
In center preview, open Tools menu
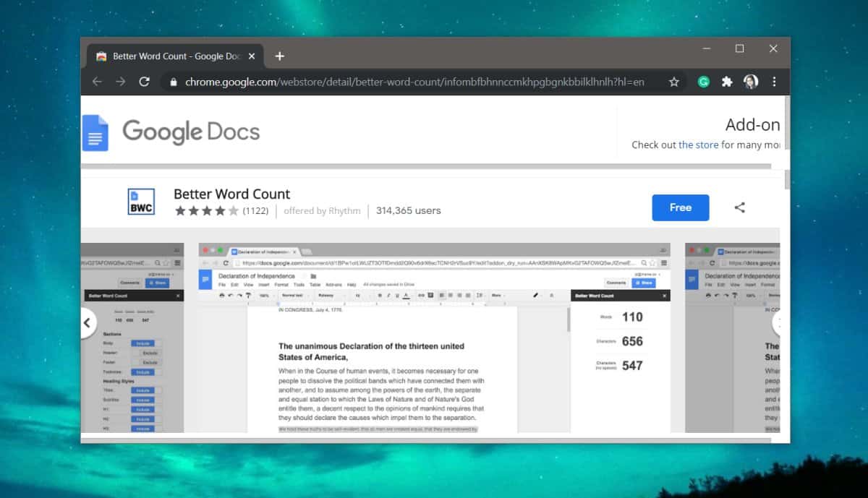click(299, 285)
